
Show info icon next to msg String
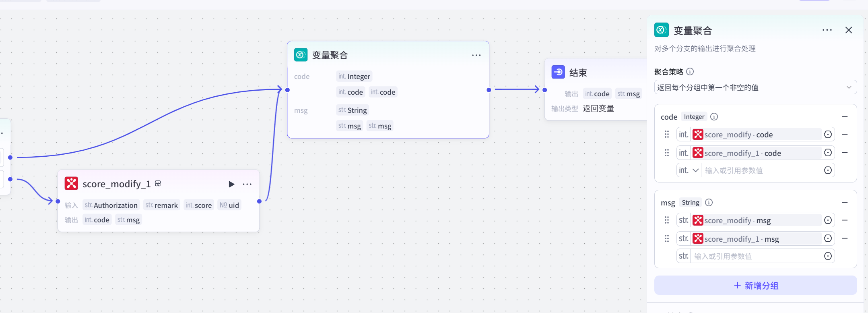(x=709, y=203)
